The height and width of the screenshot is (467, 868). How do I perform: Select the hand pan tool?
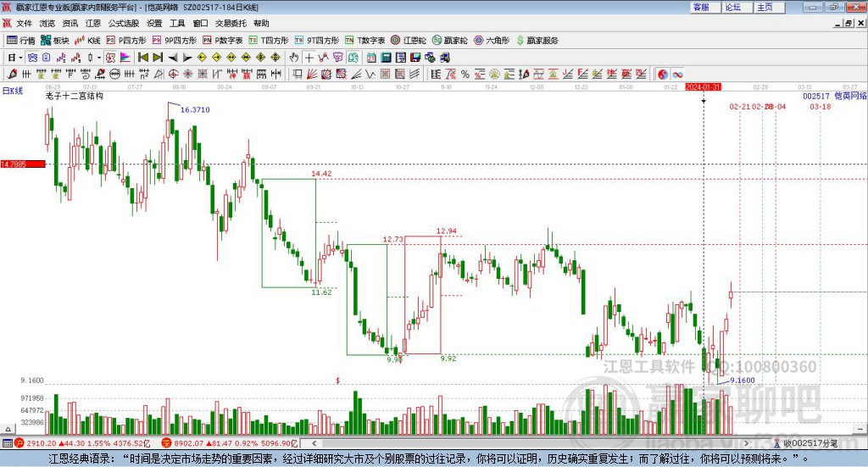(x=294, y=58)
